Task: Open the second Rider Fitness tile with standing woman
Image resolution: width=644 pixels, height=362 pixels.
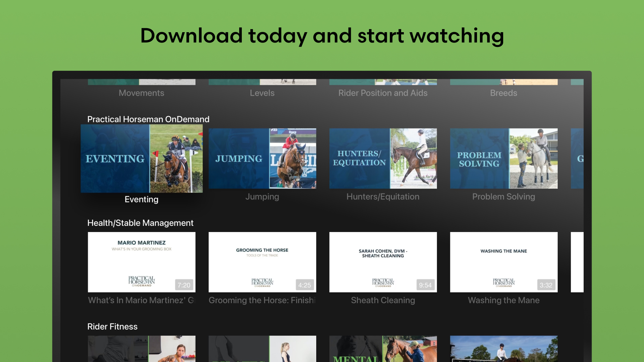Action: point(262,349)
